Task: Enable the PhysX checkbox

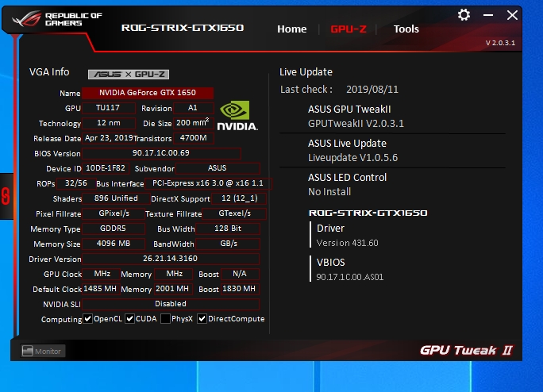Action: [x=165, y=319]
